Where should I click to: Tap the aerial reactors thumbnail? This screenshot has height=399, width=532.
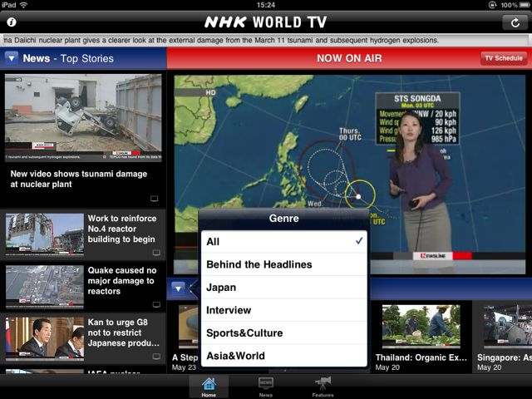click(x=45, y=287)
